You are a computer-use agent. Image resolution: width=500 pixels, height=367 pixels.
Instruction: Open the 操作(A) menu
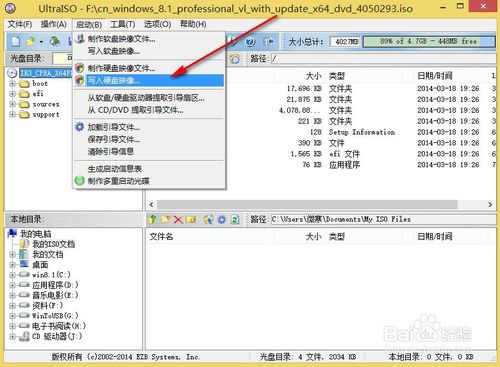pos(54,24)
